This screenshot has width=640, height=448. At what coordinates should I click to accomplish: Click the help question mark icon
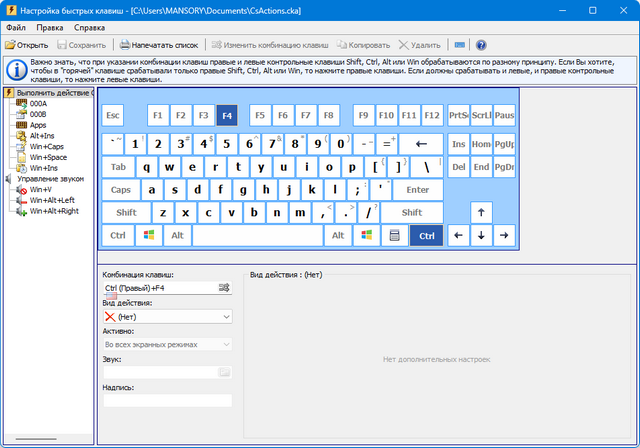pyautogui.click(x=481, y=45)
